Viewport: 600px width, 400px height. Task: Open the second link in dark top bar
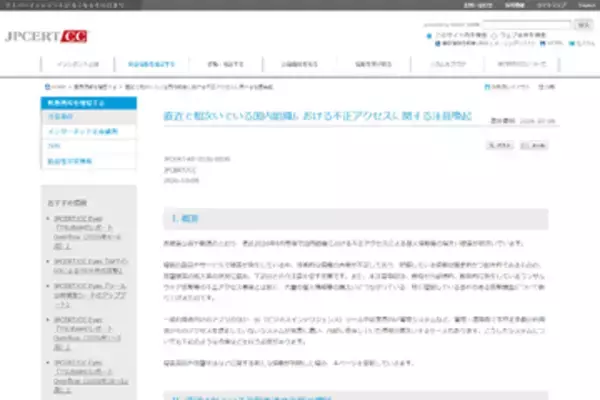pyautogui.click(x=515, y=5)
